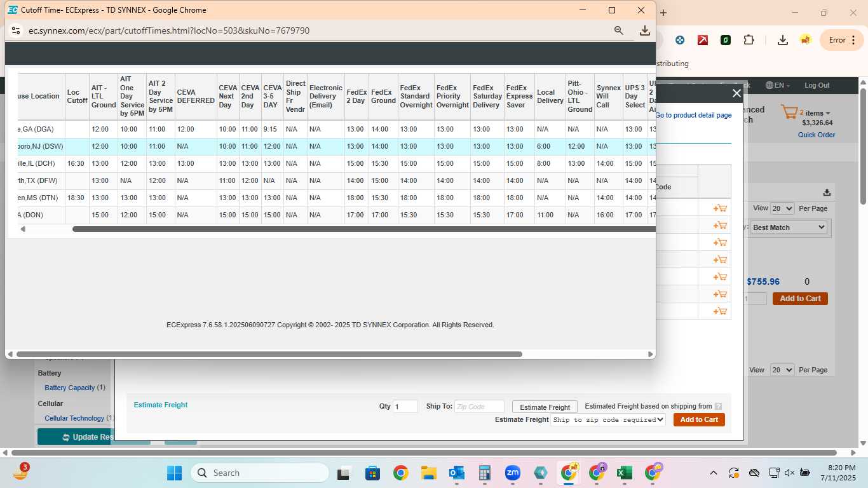Click the muted volume icon in system tray
Image resolution: width=868 pixels, height=488 pixels.
click(789, 473)
